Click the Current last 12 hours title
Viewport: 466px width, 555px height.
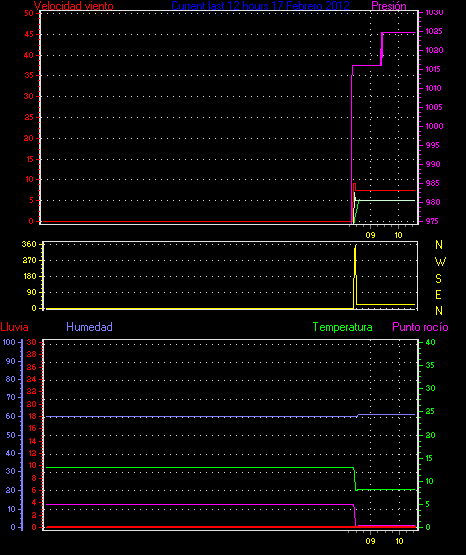[260, 6]
